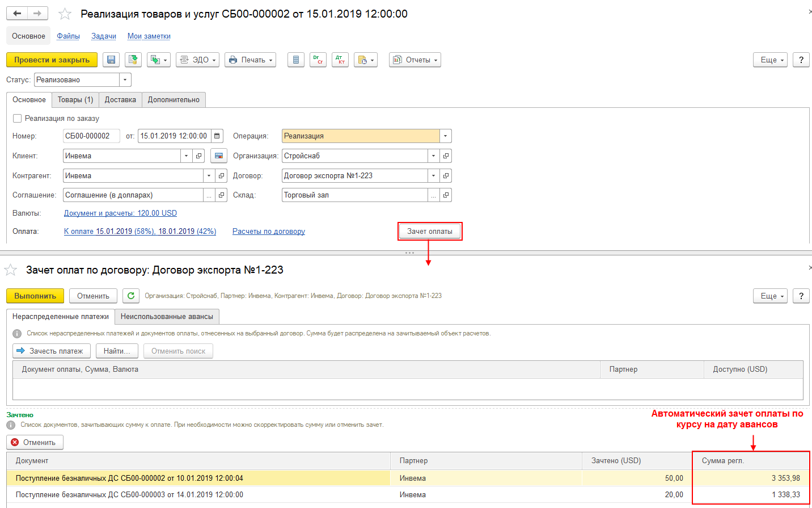Open Мои заметки link

pos(149,36)
